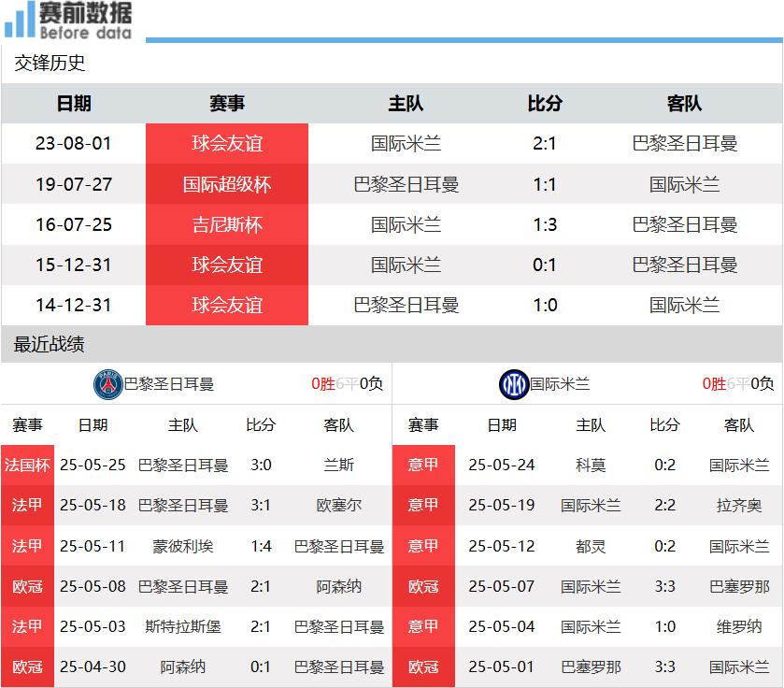Click home team 蒙彼利埃
The width and height of the screenshot is (784, 688).
coord(183,546)
